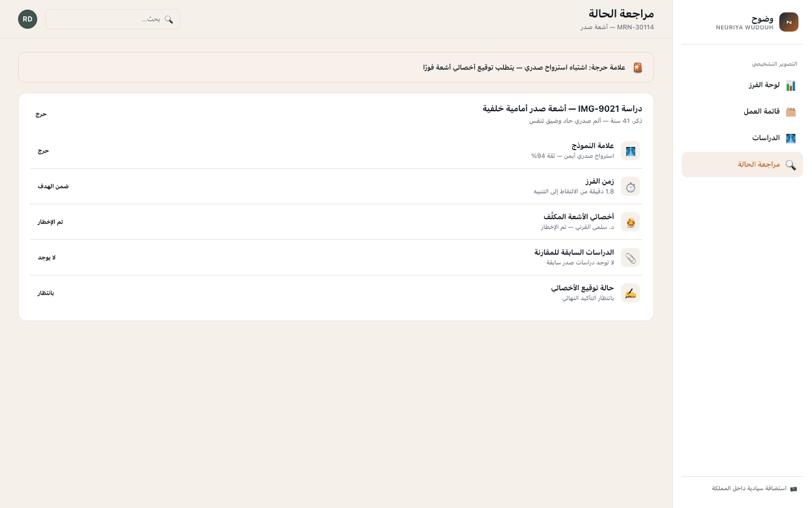Screen dimensions: 812x508
Task: Click the قائمة العمل box icon
Action: tap(791, 112)
